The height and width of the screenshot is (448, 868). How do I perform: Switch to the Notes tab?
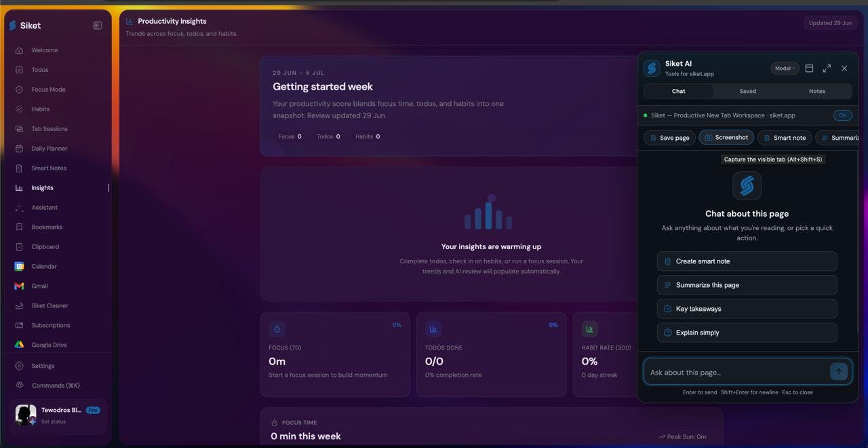click(x=817, y=91)
